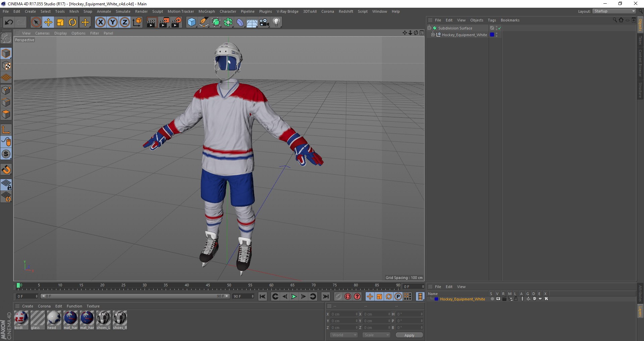Open the Content Browser side tab
Viewport: 644px width, 341px height.
[640, 63]
